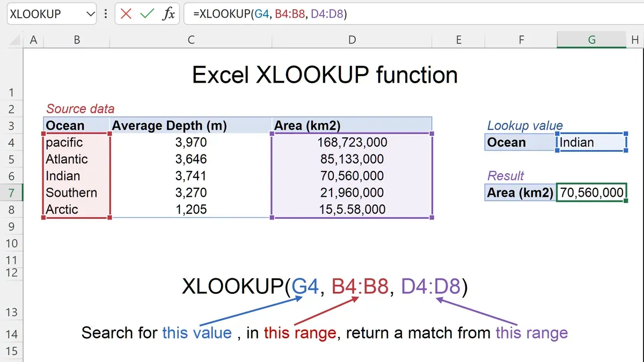
Task: Open Insert Function via fx icon
Action: (x=169, y=14)
